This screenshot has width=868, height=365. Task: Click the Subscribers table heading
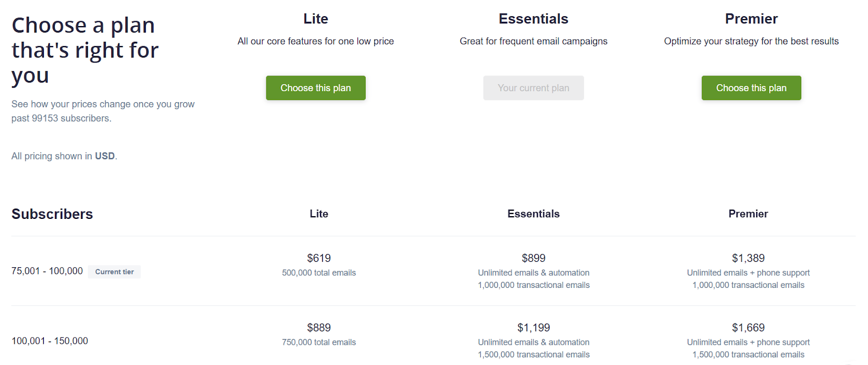coord(52,214)
